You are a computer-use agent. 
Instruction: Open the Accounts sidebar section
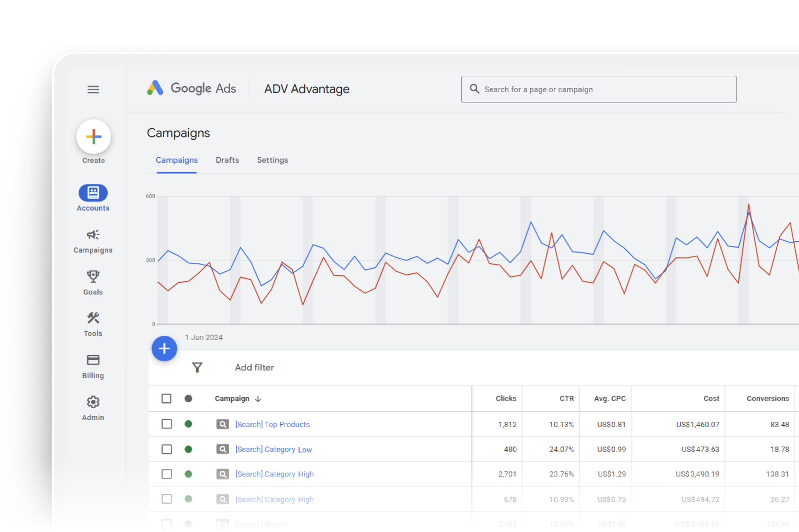(93, 193)
